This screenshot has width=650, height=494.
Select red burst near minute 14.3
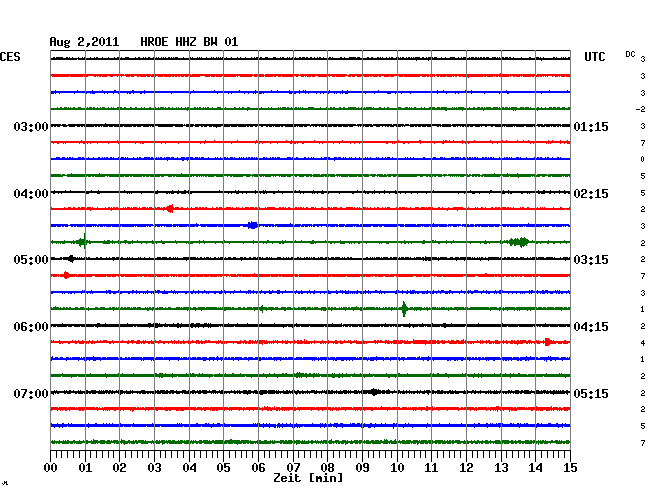click(548, 342)
